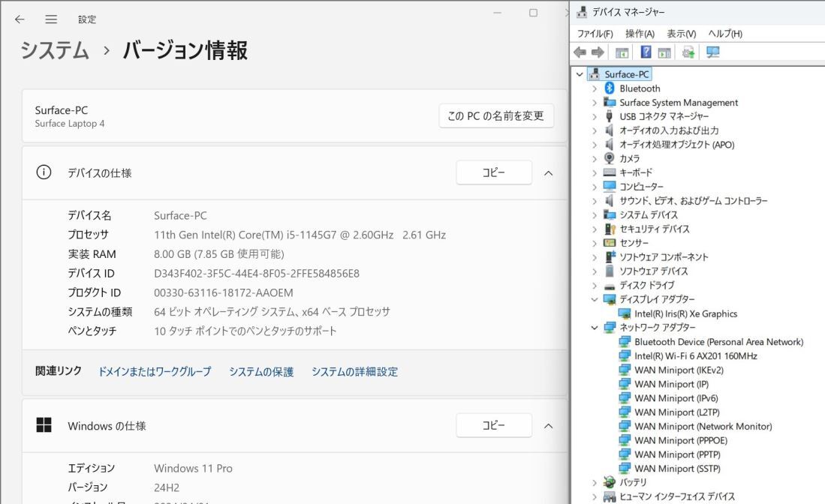
Task: Select WAN Miniport (SSTP) entry
Action: pyautogui.click(x=677, y=468)
